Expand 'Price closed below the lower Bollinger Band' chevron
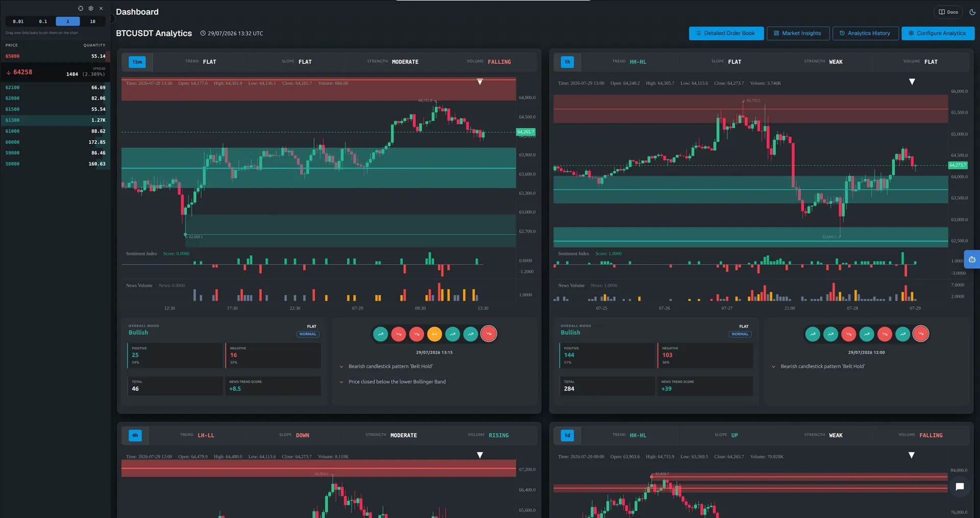The image size is (980, 518). (x=341, y=382)
